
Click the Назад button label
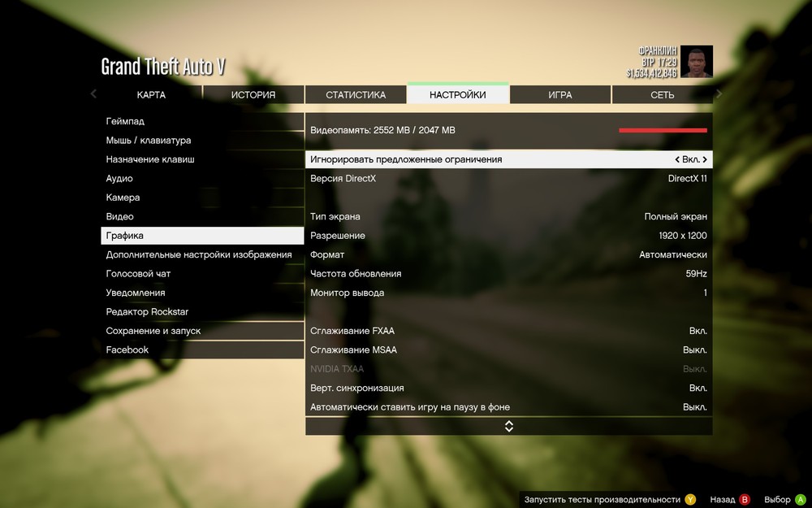pos(723,500)
